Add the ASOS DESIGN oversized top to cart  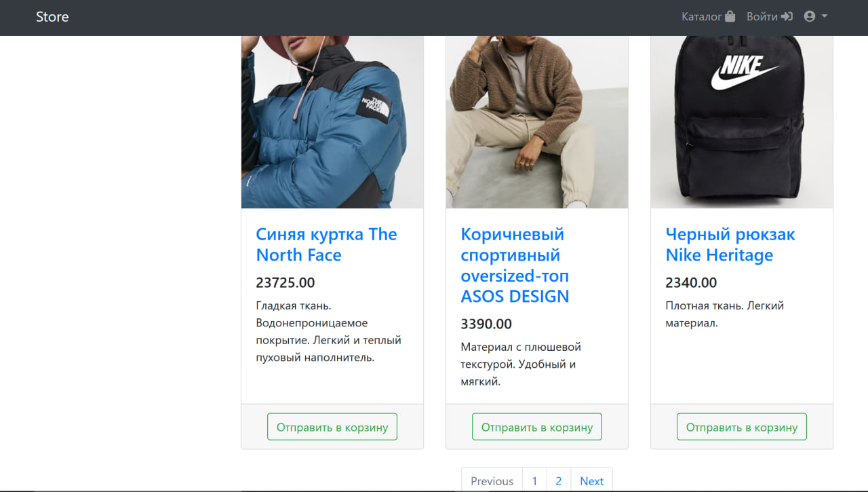tap(537, 427)
